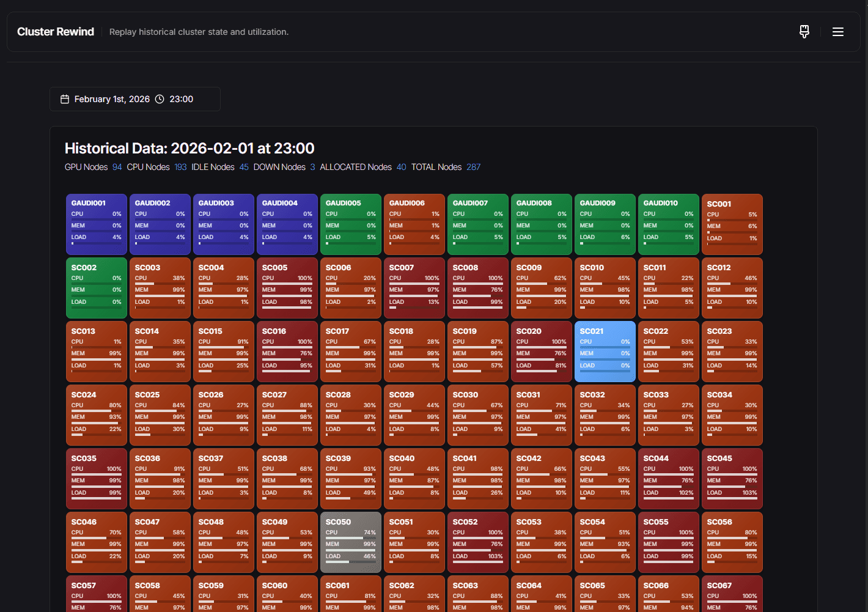Image resolution: width=868 pixels, height=612 pixels.
Task: Open the hamburger menu
Action: 838,32
